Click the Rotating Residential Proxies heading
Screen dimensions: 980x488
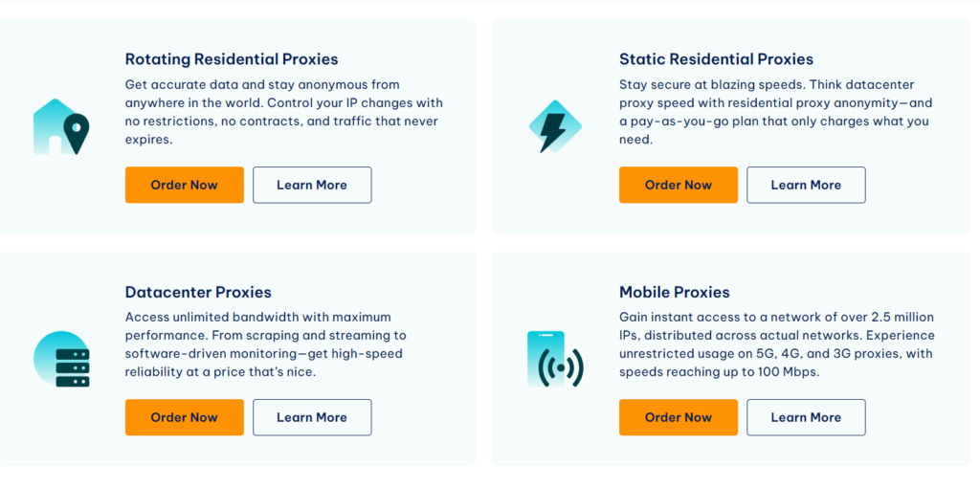point(232,59)
